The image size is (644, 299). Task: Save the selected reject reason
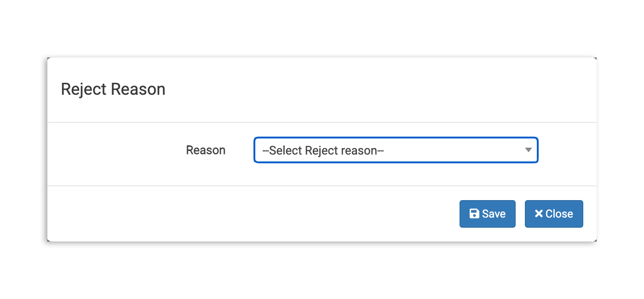point(487,214)
